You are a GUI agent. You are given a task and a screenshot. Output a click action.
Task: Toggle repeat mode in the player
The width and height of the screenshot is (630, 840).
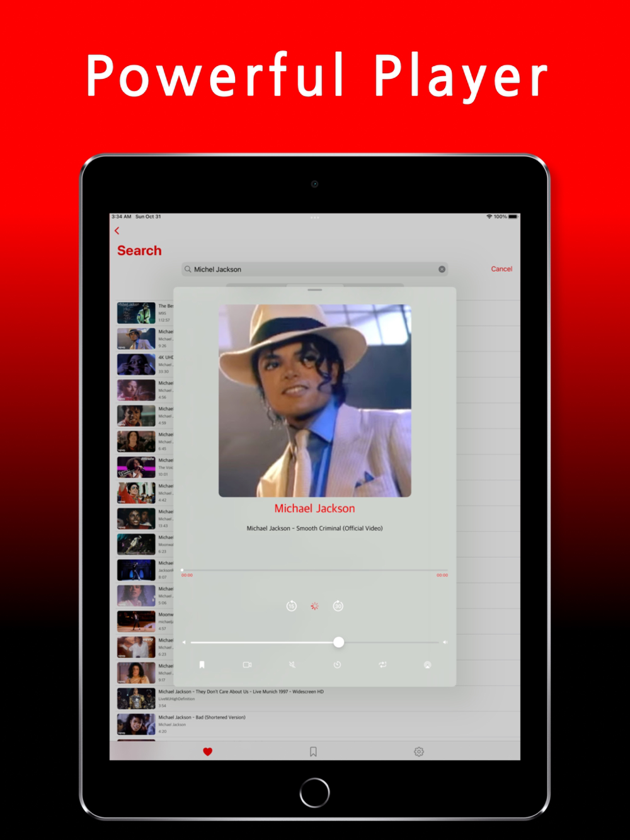pyautogui.click(x=382, y=665)
